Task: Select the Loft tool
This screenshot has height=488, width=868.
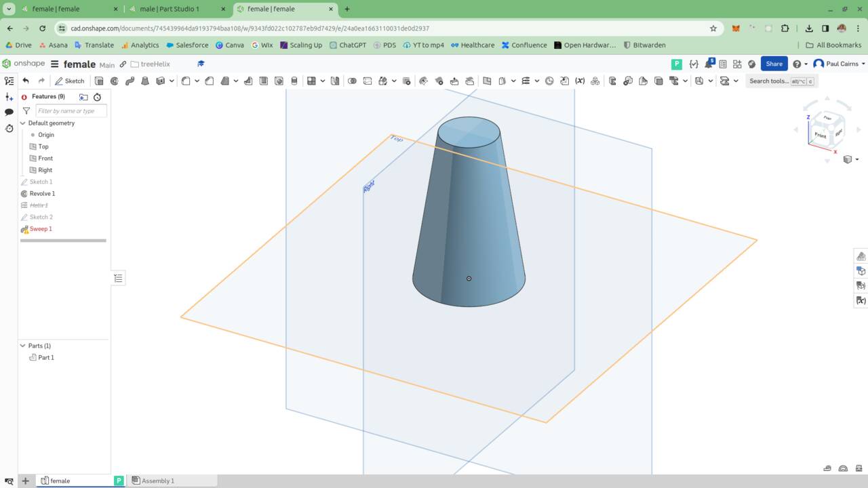Action: click(x=145, y=81)
